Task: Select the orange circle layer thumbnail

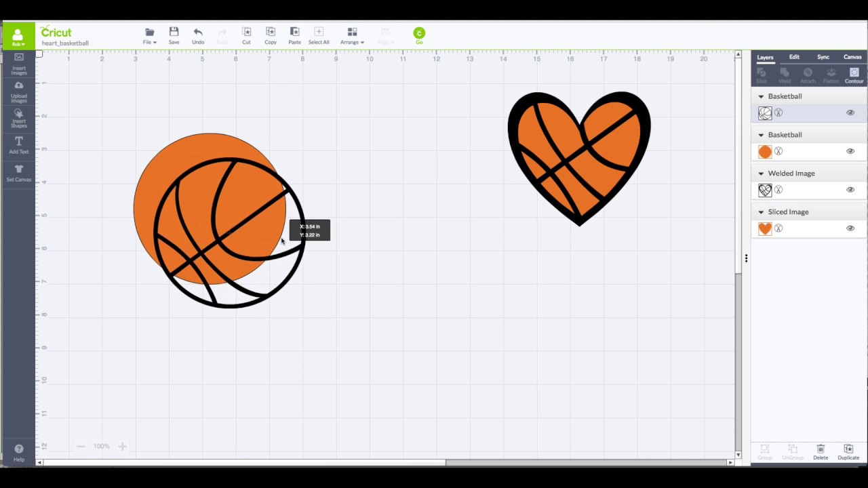Action: pos(765,152)
